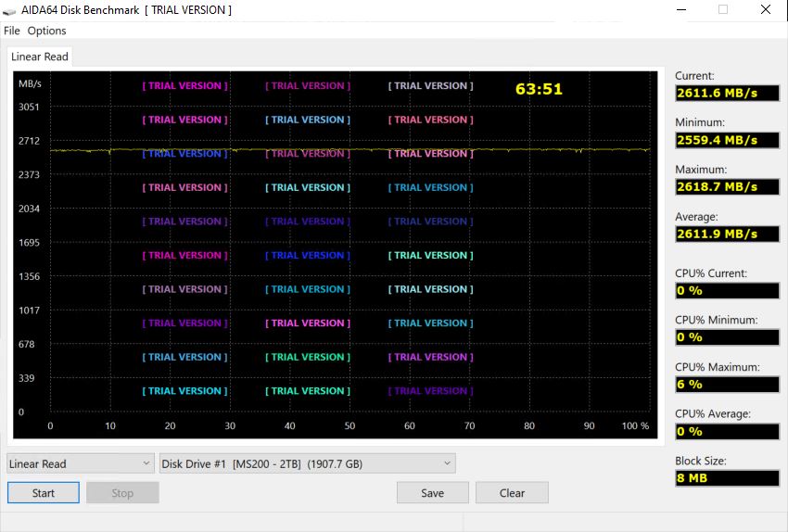Open the Linear Read test type dropdown
788x532 pixels.
(x=80, y=463)
